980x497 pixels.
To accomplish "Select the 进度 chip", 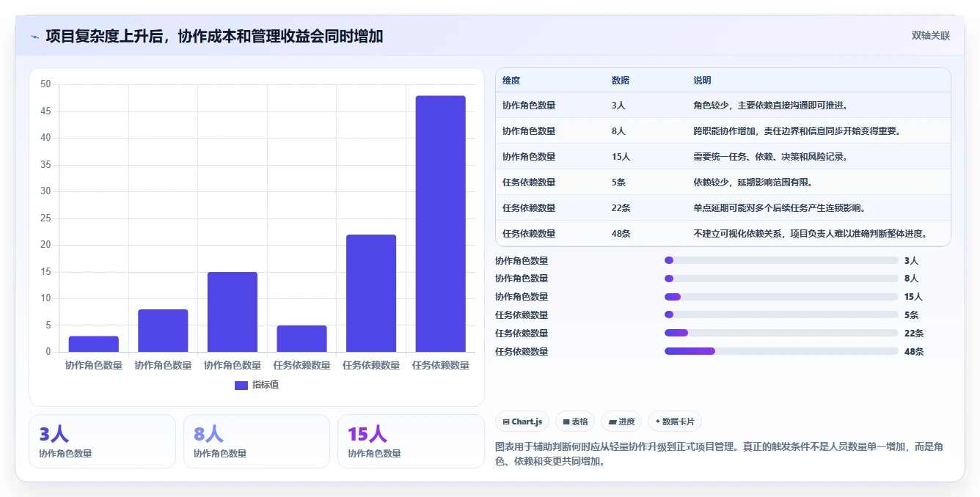I will (x=621, y=421).
